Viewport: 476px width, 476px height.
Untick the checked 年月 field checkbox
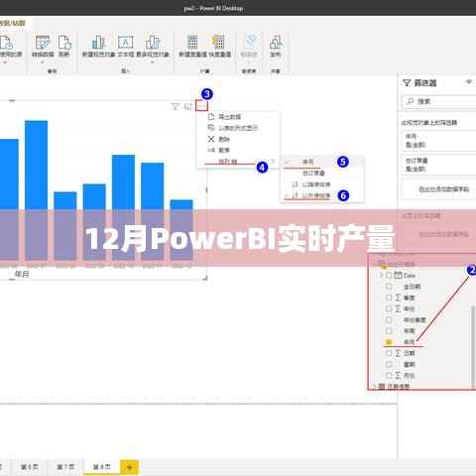389,342
